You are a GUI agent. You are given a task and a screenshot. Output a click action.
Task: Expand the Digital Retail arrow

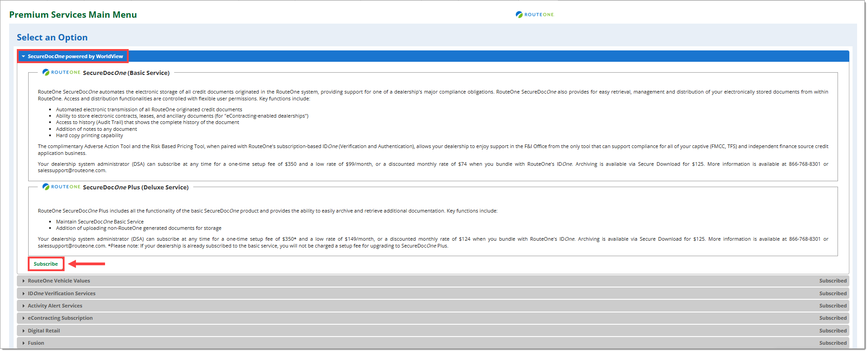coord(24,331)
